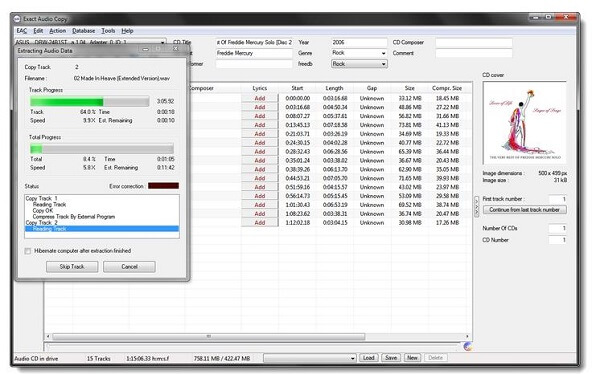
Task: Select highlighted Reading Track status line
Action: tap(102, 229)
